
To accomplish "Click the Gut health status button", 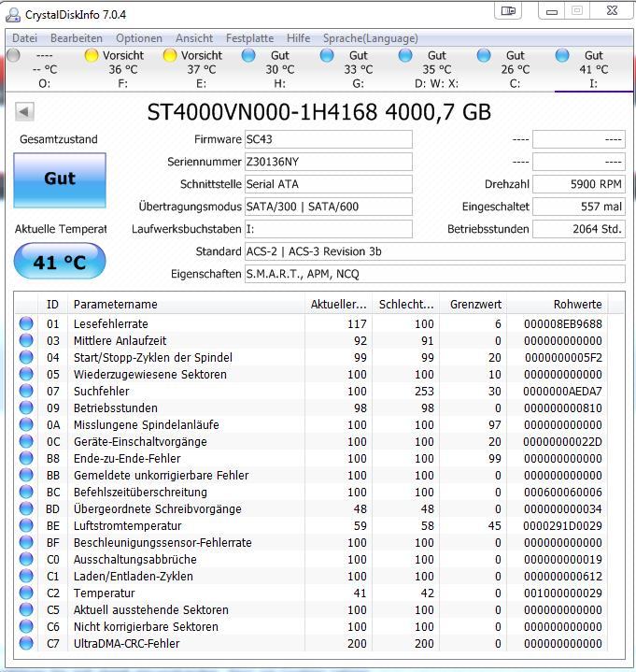I will (x=60, y=180).
